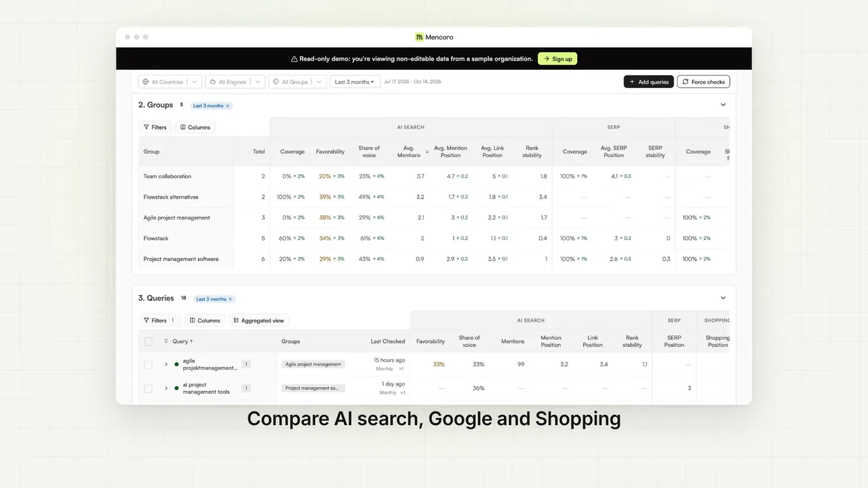Click the sort arrows icon beside Query header

[x=166, y=341]
